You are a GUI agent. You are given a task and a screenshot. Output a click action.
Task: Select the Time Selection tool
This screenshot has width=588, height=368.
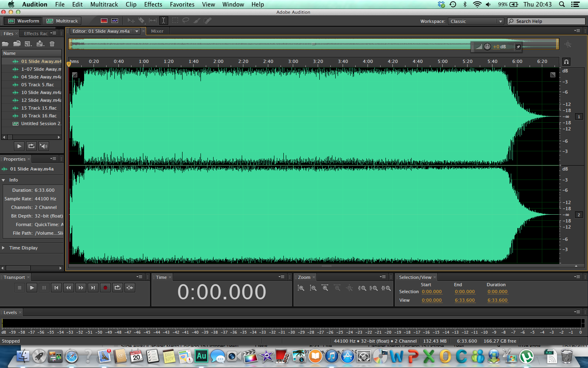click(163, 20)
